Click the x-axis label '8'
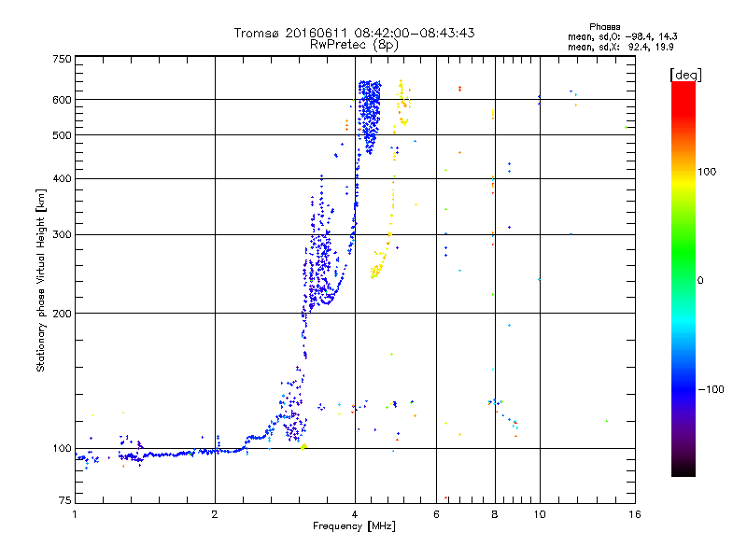 (x=495, y=514)
